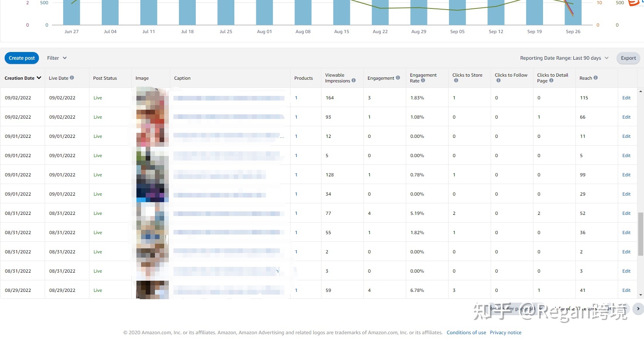Click the Viewable Impressions info icon

click(x=353, y=80)
